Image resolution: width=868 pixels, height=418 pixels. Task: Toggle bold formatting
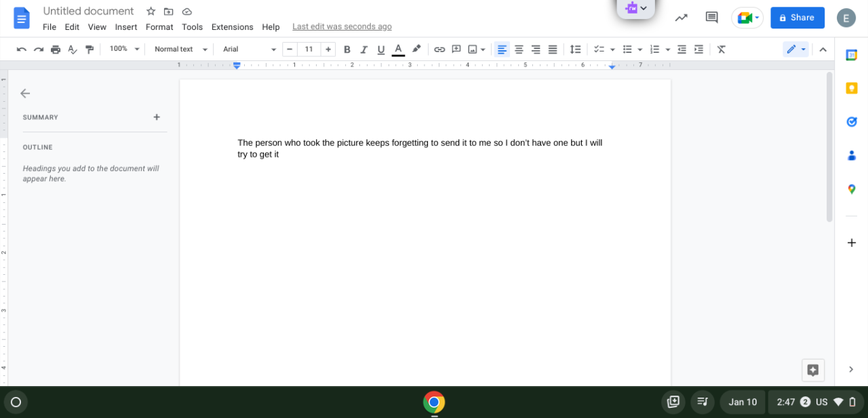coord(347,50)
